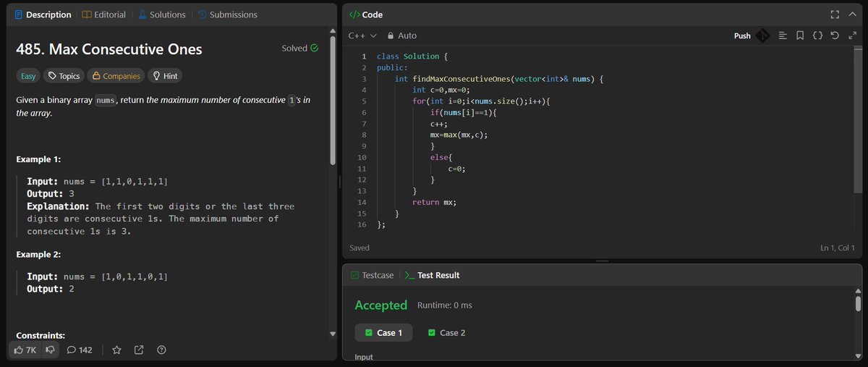Click the 'Input' label in test result
Screen dimensions: 868x367
pos(364,357)
